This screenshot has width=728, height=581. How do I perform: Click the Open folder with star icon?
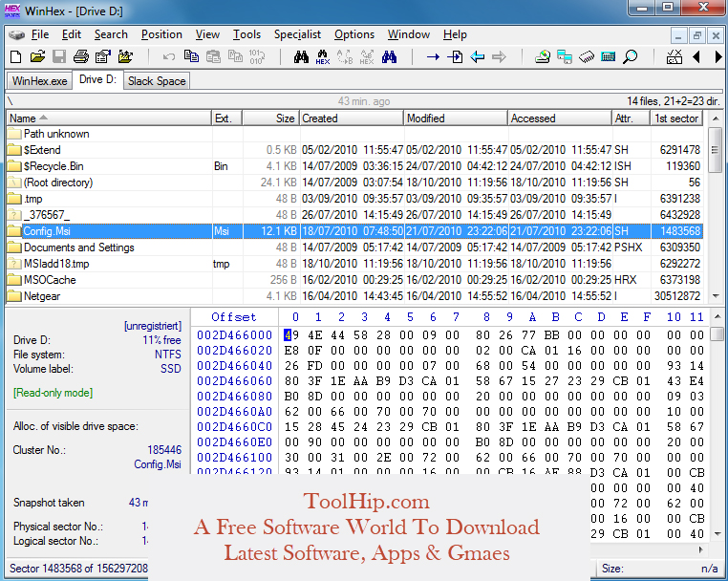(125, 57)
